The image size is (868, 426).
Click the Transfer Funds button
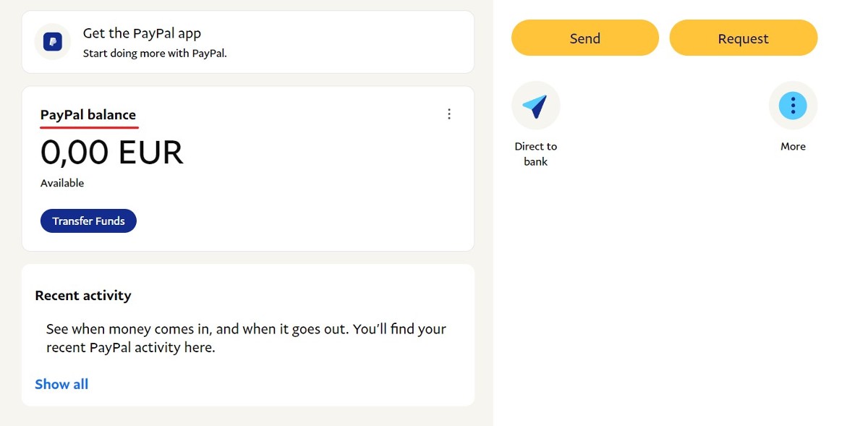point(88,221)
